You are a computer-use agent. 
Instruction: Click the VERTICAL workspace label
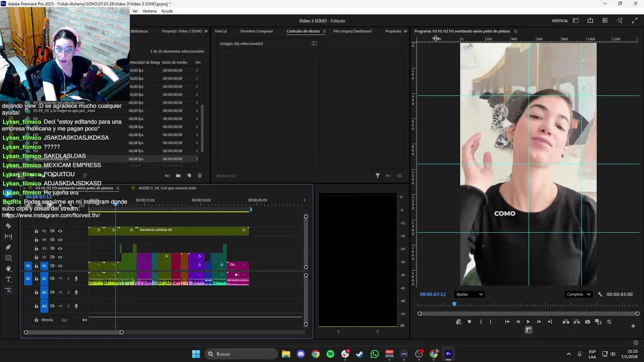[560, 21]
